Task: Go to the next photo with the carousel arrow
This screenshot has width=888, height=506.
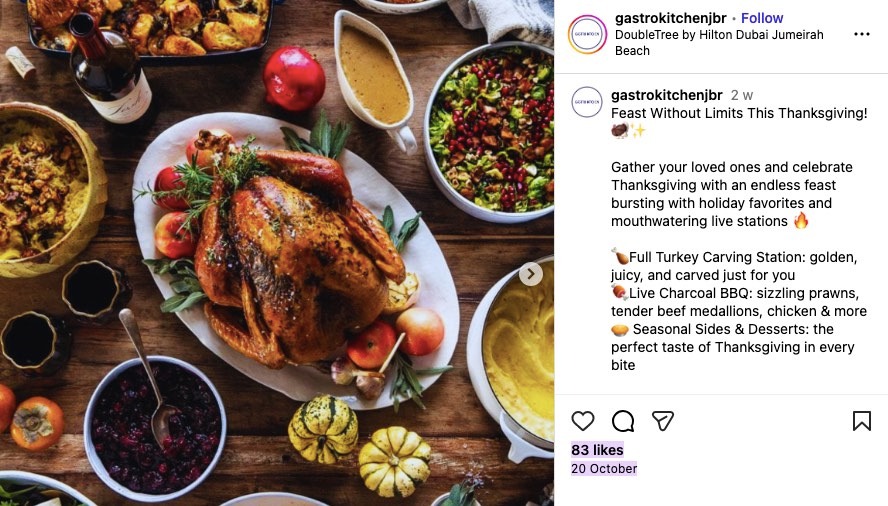Action: [x=531, y=274]
